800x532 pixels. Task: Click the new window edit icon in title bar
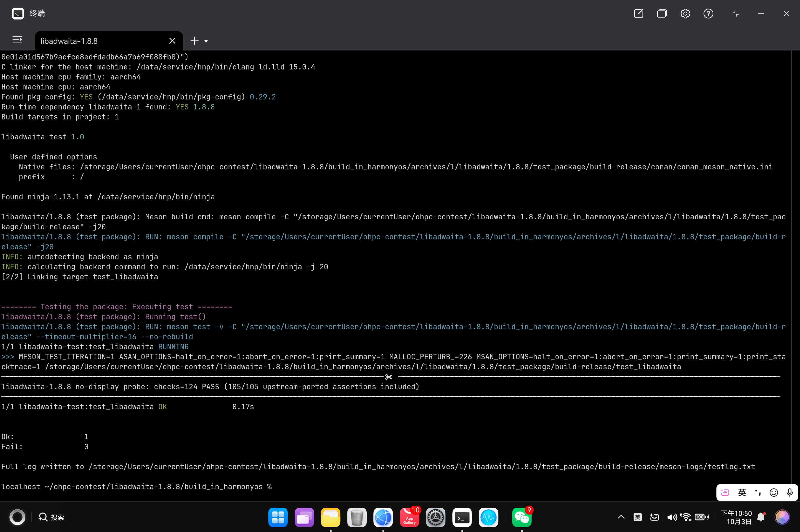point(639,14)
